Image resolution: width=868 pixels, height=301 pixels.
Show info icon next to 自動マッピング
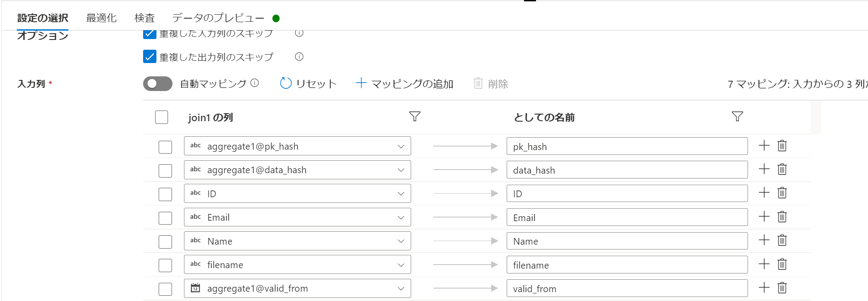(255, 83)
